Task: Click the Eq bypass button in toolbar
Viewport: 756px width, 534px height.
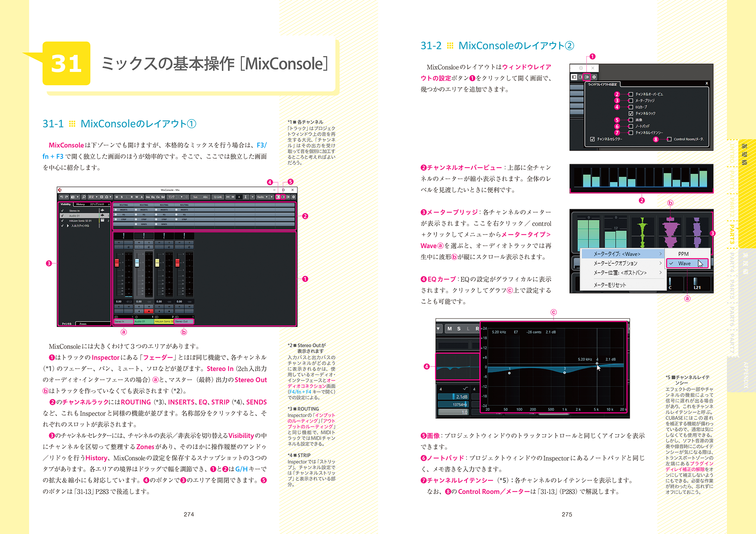Action: click(x=153, y=197)
